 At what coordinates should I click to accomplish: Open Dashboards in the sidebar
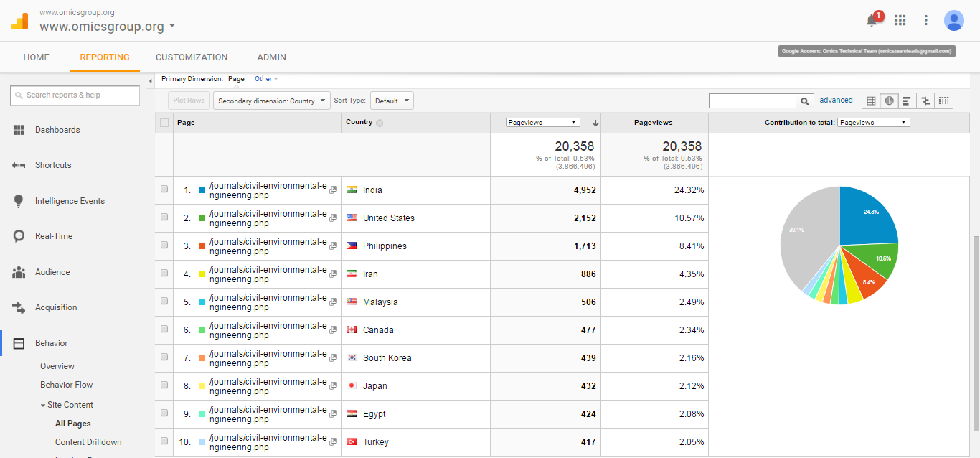(x=57, y=130)
